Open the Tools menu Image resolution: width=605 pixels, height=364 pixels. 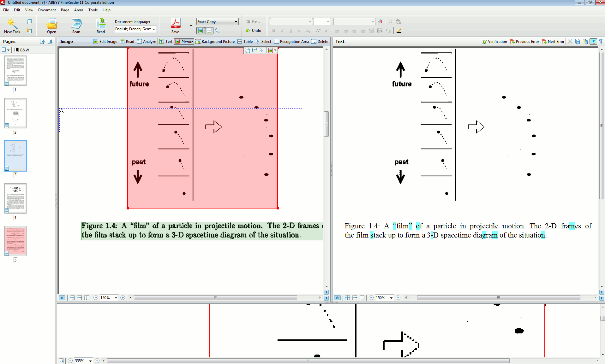click(x=93, y=10)
